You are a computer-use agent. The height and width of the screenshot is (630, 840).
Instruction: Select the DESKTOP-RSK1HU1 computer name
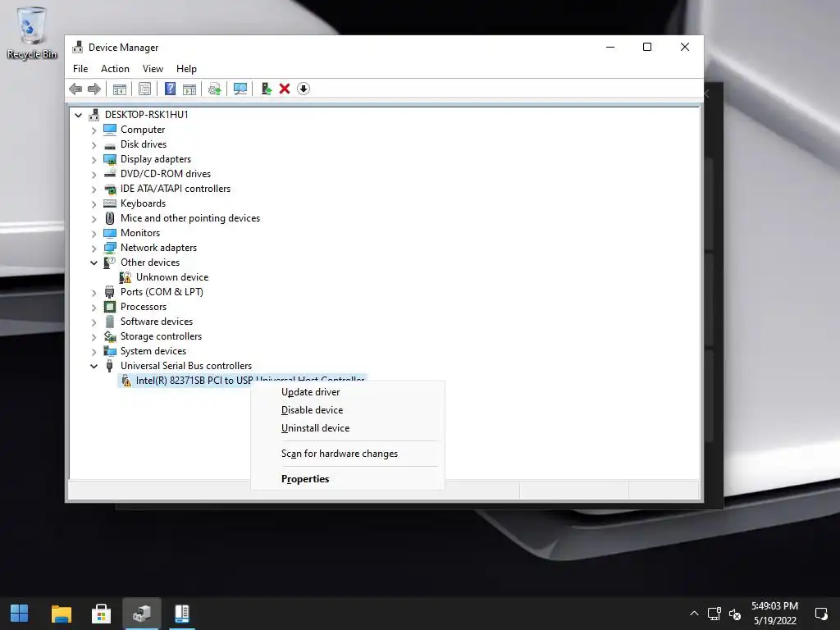147,115
